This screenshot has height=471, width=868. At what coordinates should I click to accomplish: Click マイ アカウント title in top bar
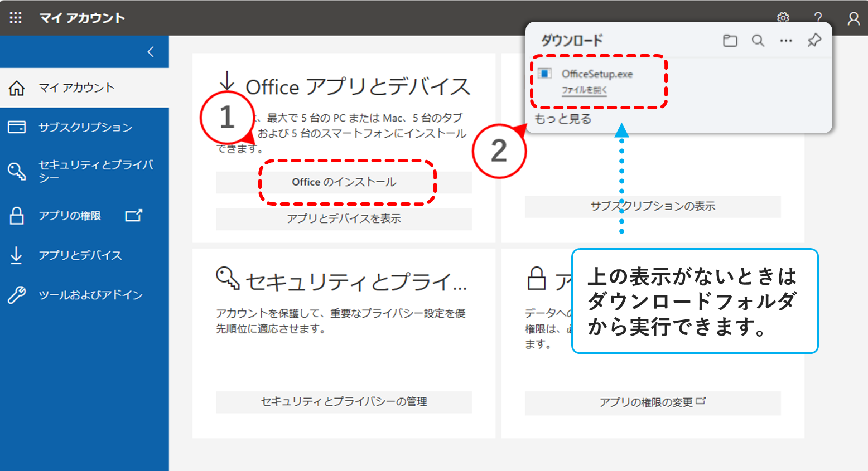(82, 18)
